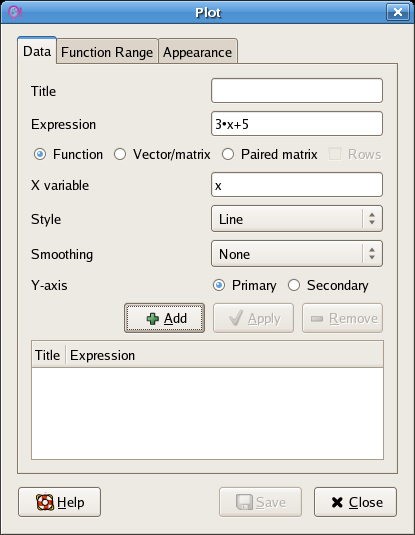Open the Style dropdown showing Line
Image resolution: width=415 pixels, height=535 pixels.
[x=297, y=219]
